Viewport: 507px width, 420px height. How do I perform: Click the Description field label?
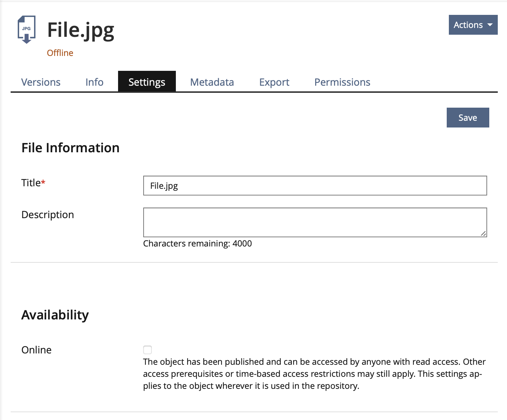(48, 215)
